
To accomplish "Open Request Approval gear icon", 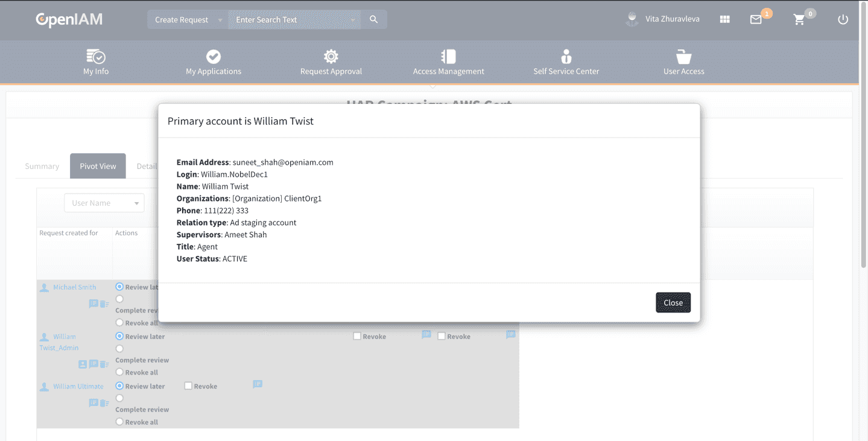I will click(x=331, y=57).
